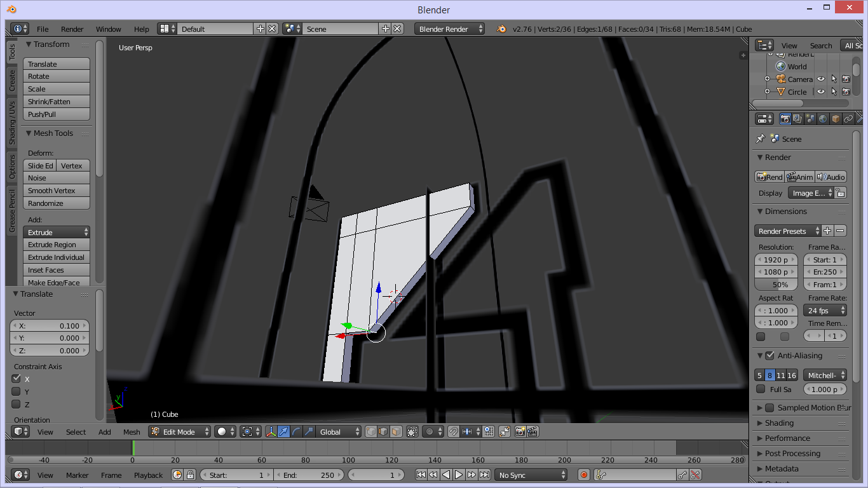Enable the Z constraint axis checkbox
The height and width of the screenshot is (488, 868).
(17, 404)
